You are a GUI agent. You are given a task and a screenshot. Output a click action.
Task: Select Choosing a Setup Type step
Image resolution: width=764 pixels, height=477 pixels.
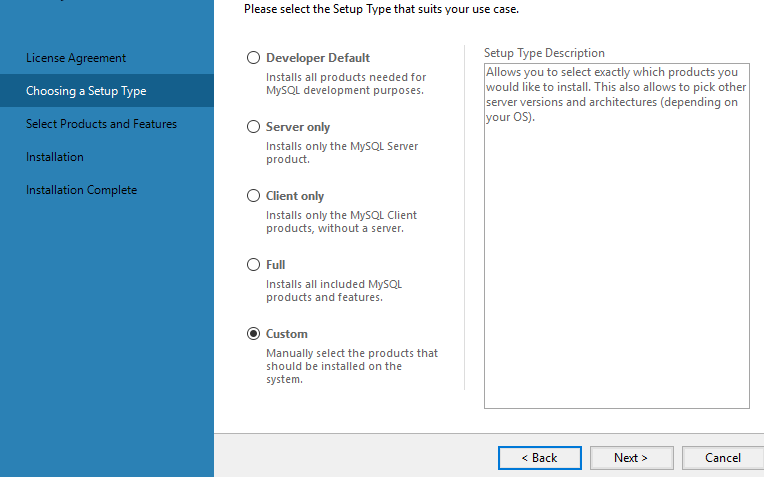pos(107,91)
